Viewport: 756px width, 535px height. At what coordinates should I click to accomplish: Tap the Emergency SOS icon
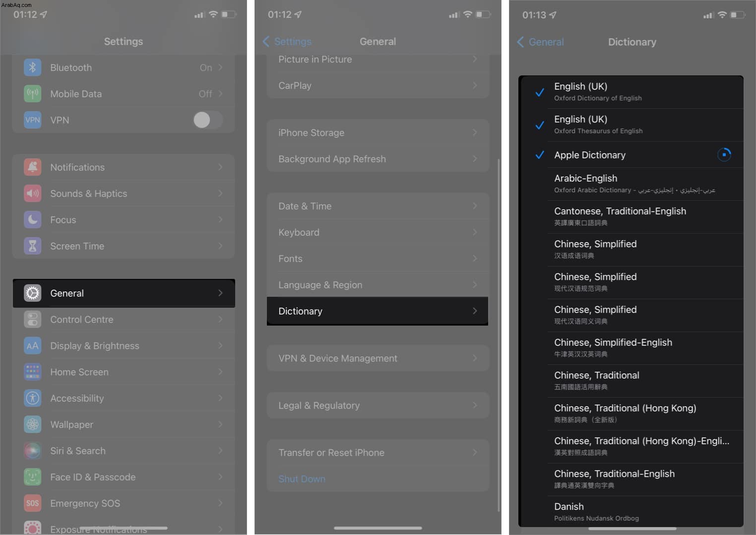pos(33,504)
